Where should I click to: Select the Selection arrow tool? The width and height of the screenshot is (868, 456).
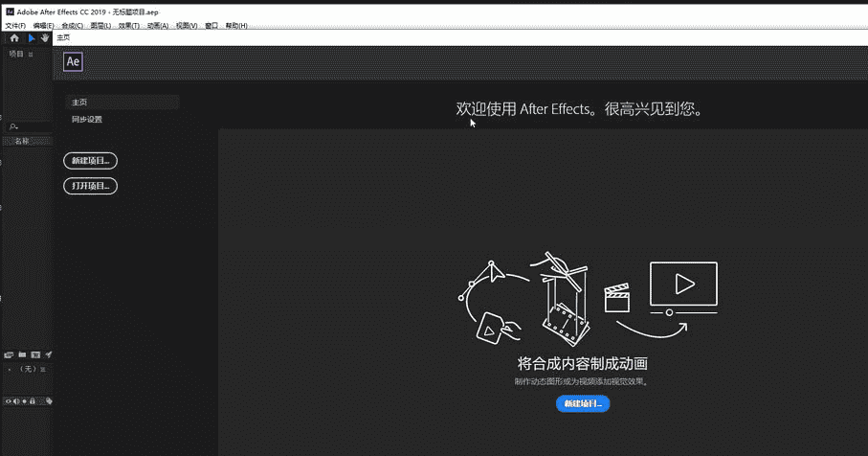coord(31,38)
